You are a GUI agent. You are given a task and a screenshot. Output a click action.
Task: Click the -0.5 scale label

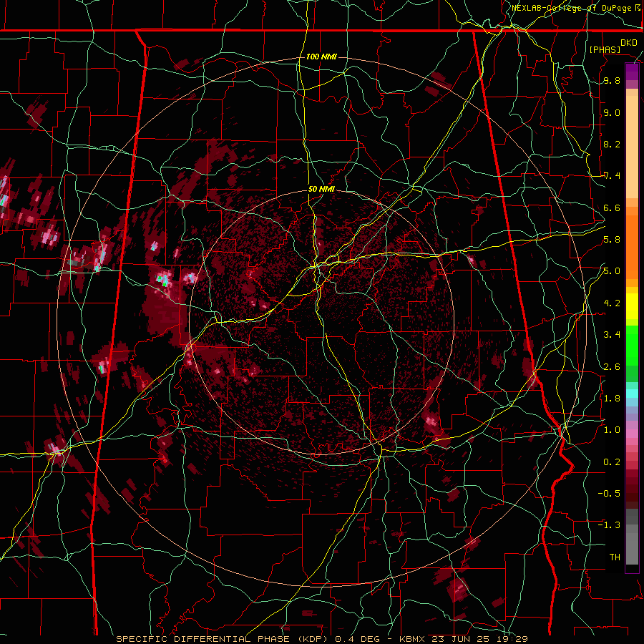pos(609,494)
